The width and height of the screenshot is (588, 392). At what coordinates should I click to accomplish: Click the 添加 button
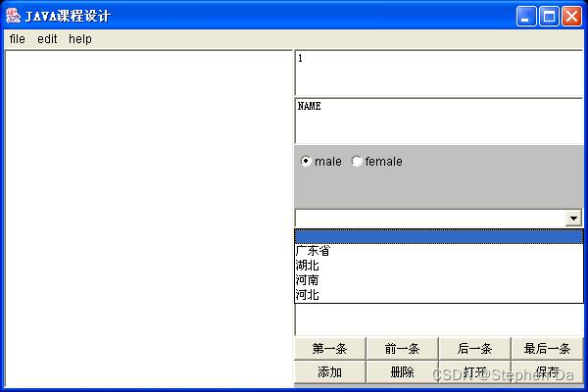(x=329, y=371)
